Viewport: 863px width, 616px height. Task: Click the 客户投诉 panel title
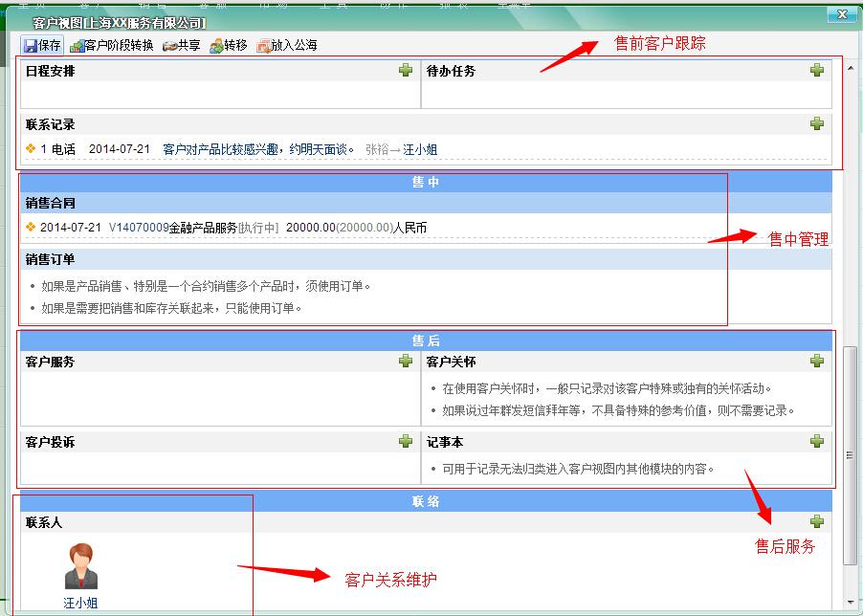50,442
